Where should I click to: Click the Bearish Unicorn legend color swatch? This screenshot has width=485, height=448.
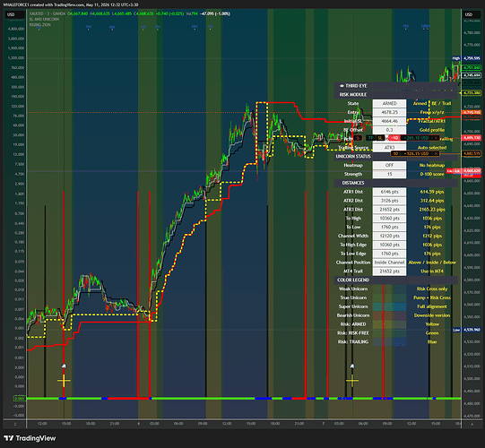coord(389,315)
